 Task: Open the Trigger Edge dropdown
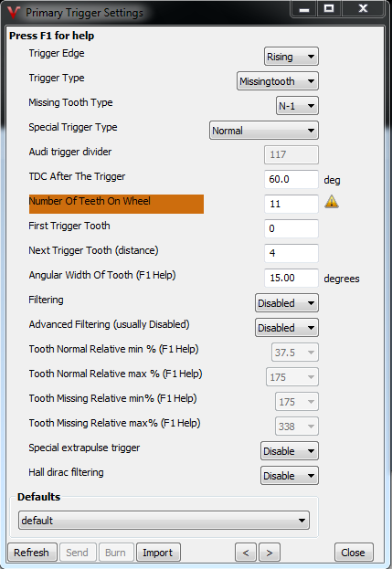coord(291,57)
